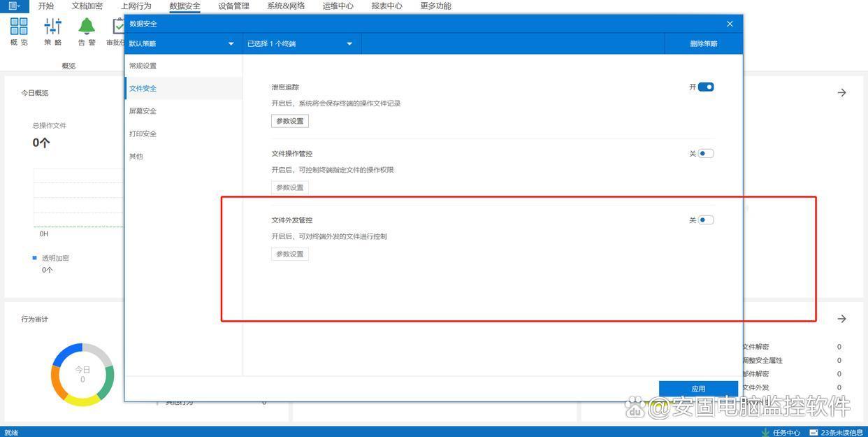Click 参数设置 under 泄密追踪
The height and width of the screenshot is (437, 868).
(290, 121)
